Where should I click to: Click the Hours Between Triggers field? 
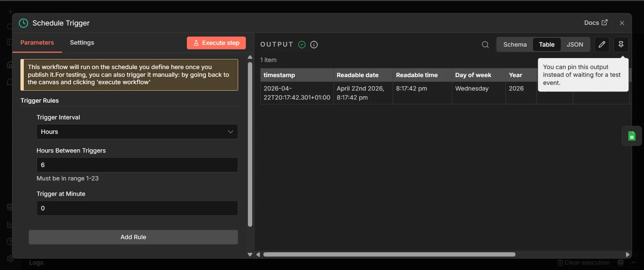point(137,165)
